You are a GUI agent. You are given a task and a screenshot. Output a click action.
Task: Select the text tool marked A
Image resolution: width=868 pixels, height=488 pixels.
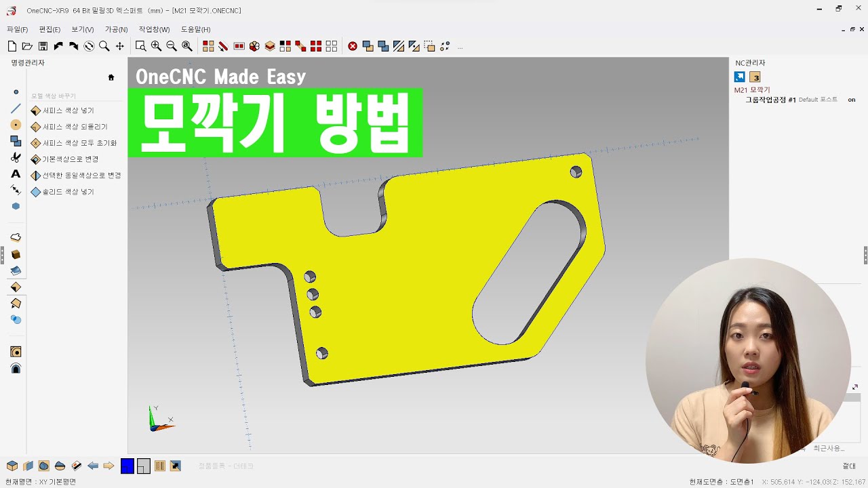[x=16, y=174]
